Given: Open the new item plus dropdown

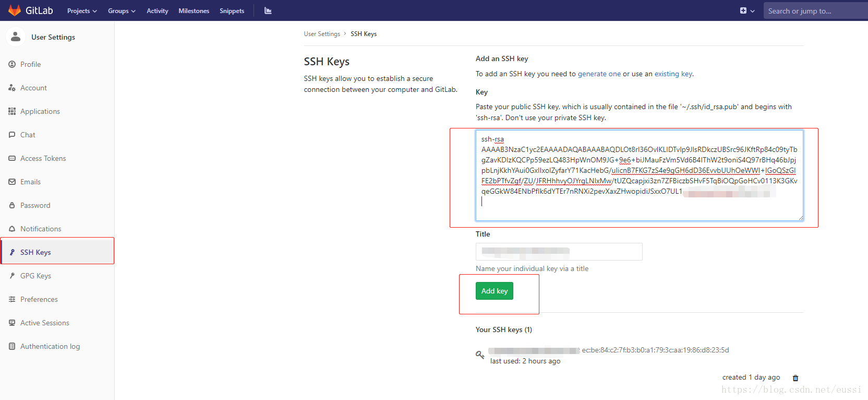Looking at the screenshot, I should click(747, 10).
